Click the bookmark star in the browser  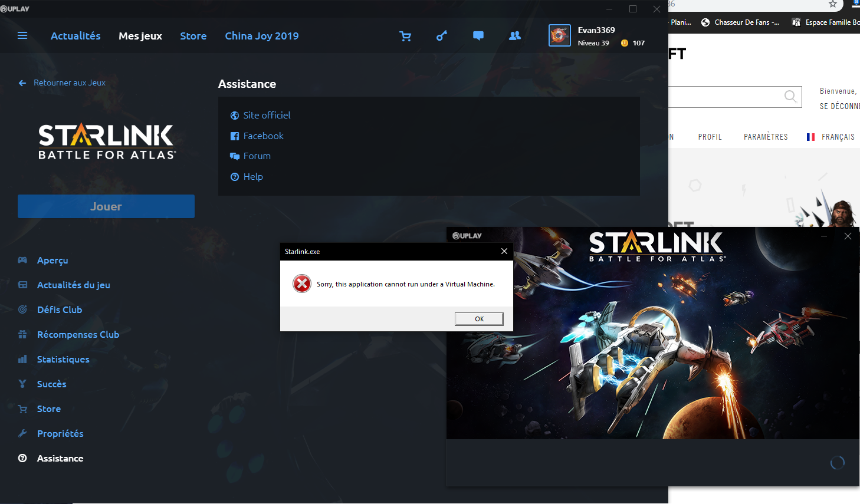833,4
